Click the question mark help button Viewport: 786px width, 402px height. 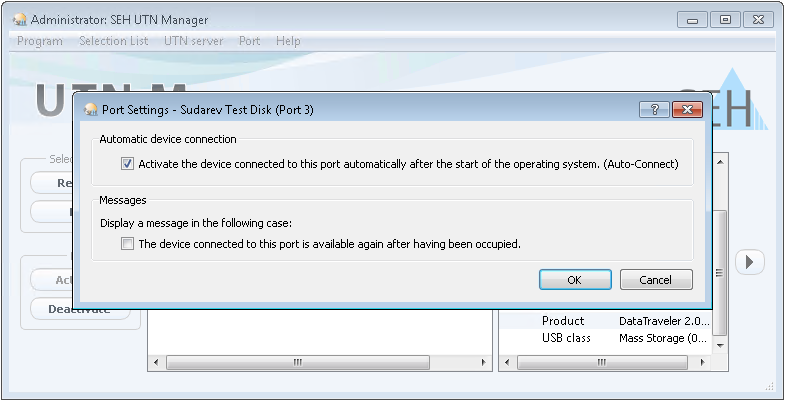tap(653, 109)
